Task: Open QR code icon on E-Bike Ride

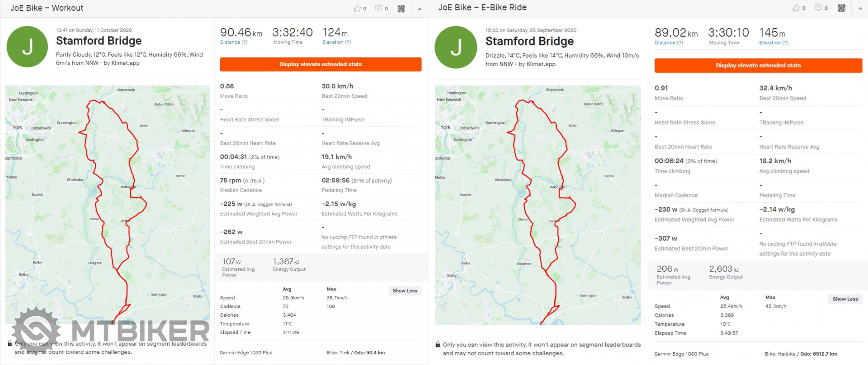Action: tap(841, 8)
